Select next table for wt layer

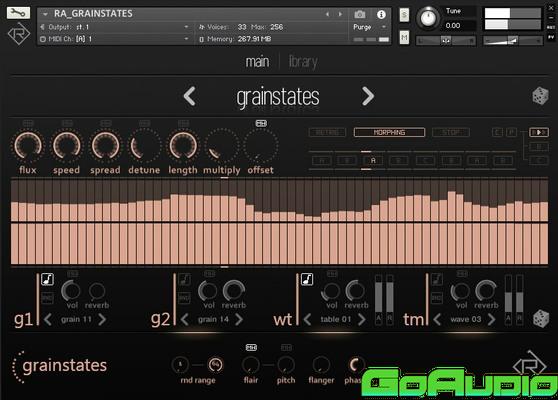point(362,320)
